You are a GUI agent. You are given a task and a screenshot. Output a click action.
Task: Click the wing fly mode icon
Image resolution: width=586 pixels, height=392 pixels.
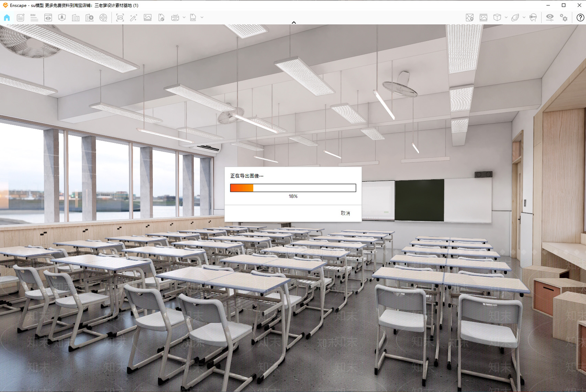[515, 18]
